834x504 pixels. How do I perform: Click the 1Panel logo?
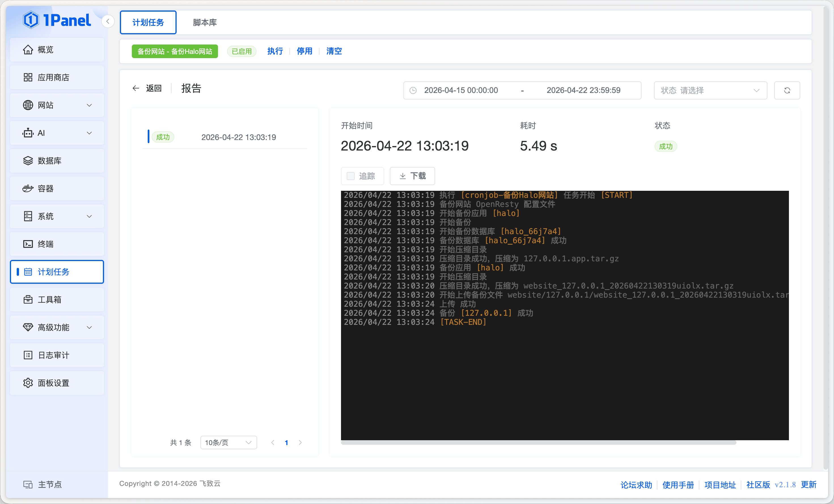coord(57,20)
